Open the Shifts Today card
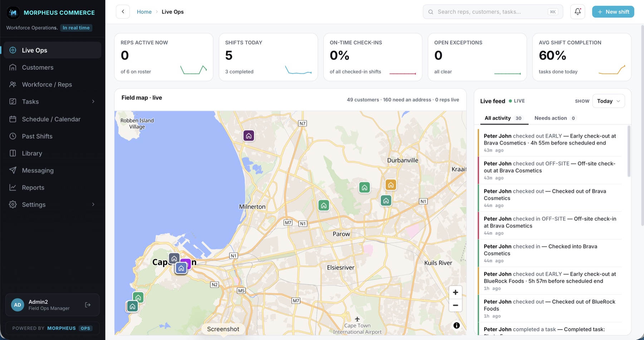644x340 pixels. pyautogui.click(x=268, y=57)
